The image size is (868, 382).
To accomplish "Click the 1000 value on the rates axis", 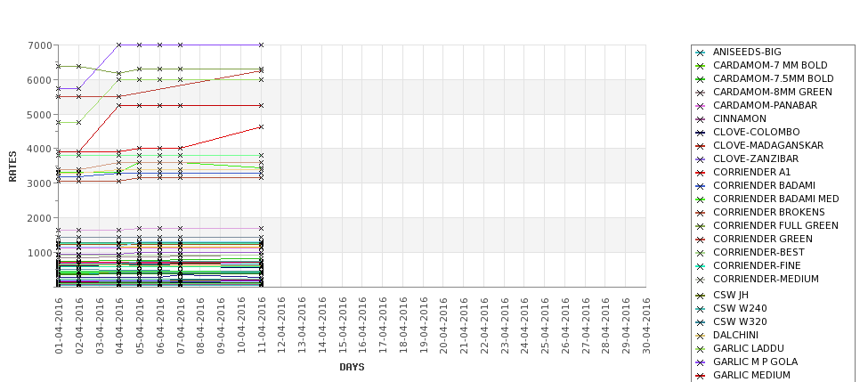I will [x=40, y=253].
